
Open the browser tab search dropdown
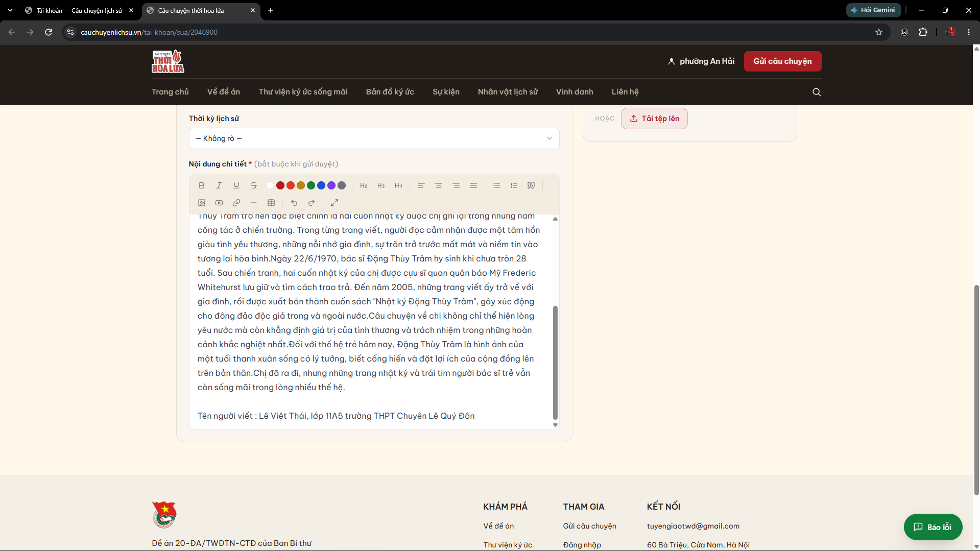[10, 10]
